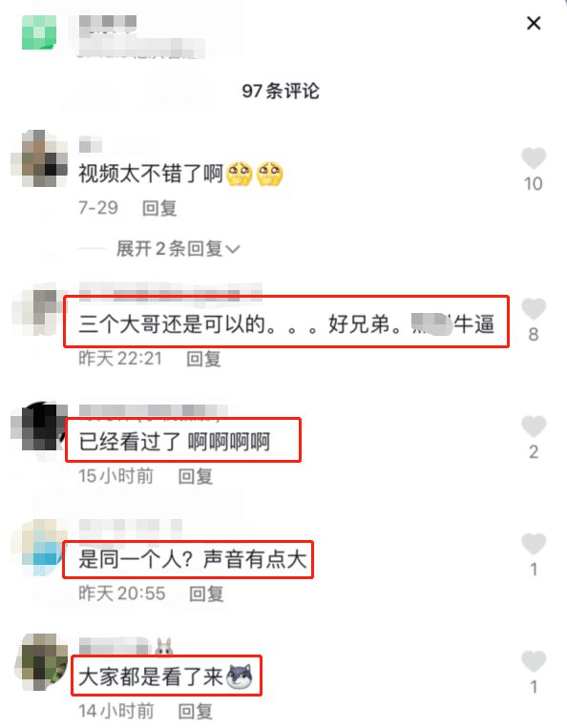Open avatar of 视频太不错了啊 commenter
This screenshot has width=567, height=728.
point(39,158)
